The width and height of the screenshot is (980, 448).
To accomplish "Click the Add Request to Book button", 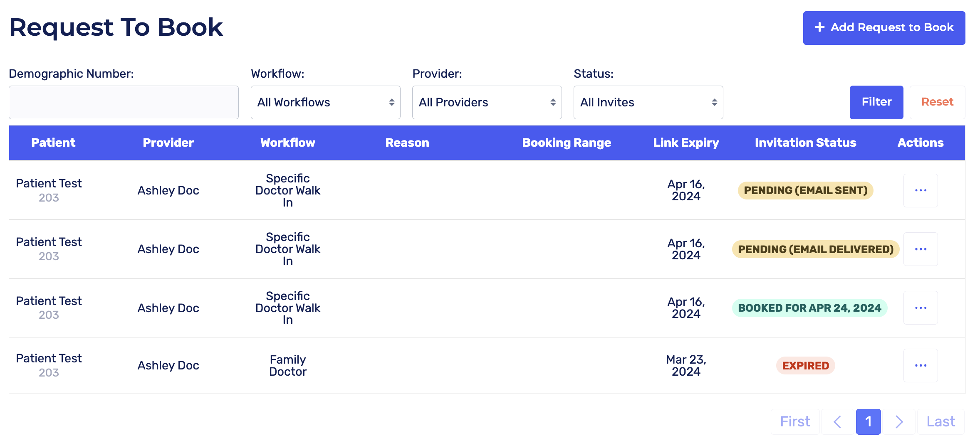I will (883, 28).
